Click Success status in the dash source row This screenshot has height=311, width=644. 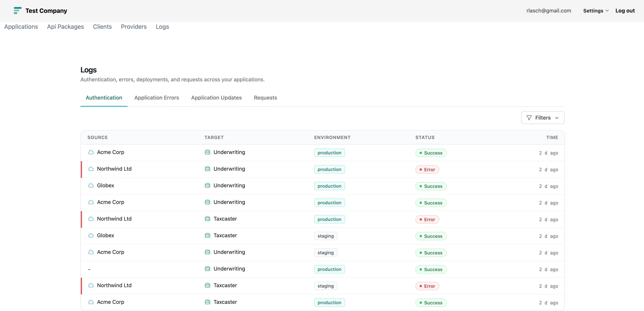tap(431, 270)
